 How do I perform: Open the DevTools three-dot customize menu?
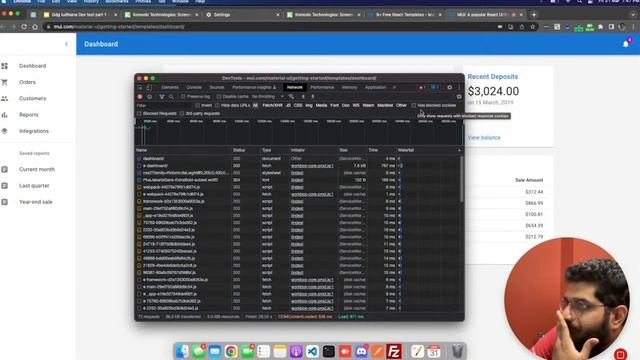[x=459, y=87]
